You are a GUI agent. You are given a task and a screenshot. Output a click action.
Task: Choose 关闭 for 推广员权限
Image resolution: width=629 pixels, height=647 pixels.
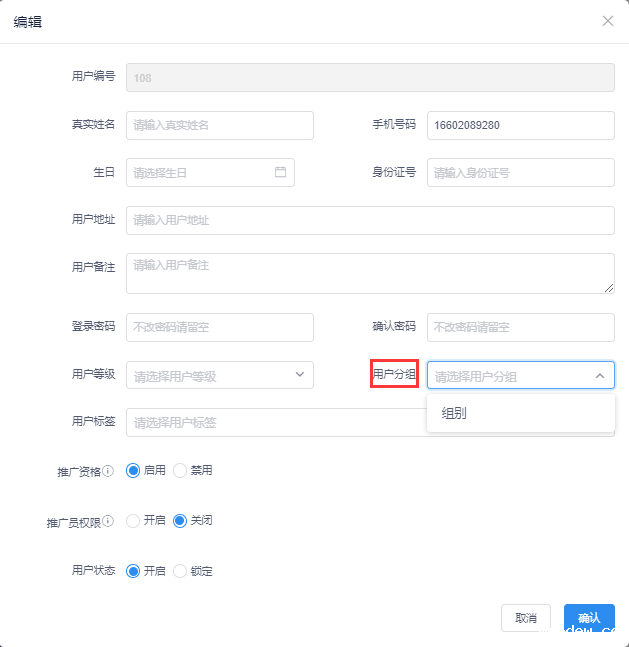[180, 521]
